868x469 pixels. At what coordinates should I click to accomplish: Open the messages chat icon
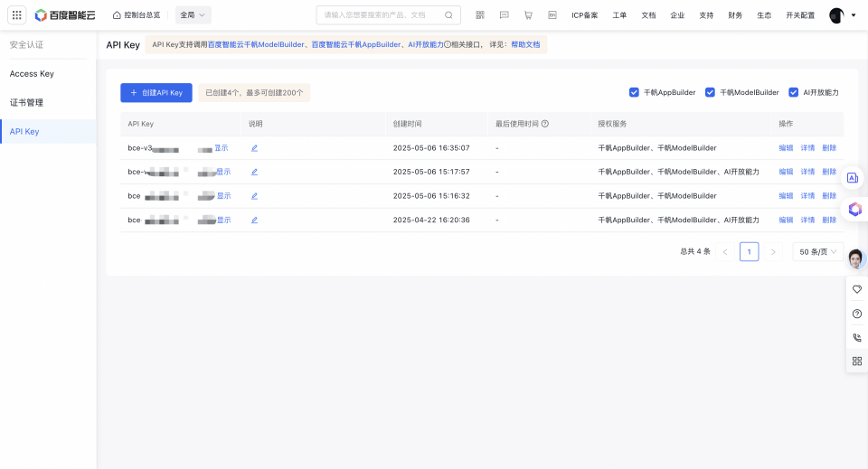click(504, 15)
